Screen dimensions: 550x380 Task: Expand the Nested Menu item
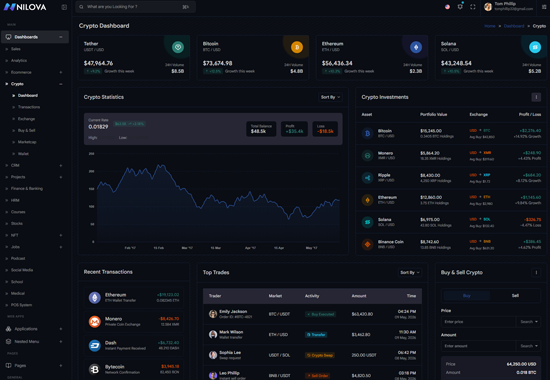61,341
